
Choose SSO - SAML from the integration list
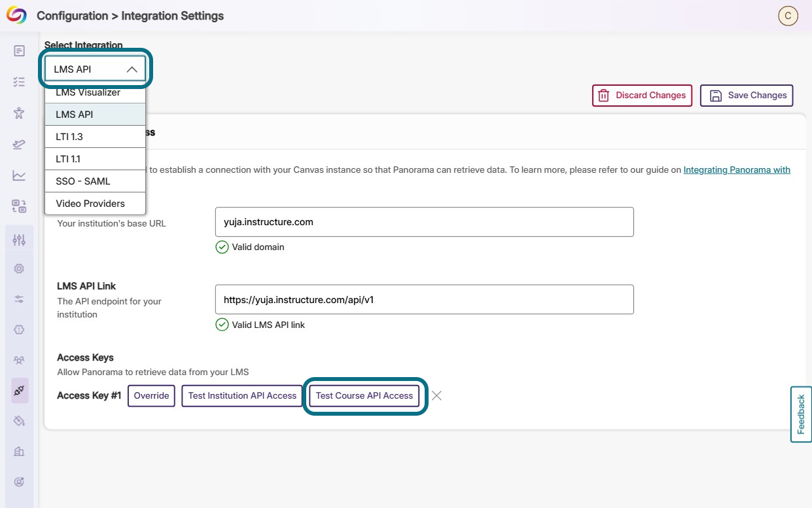[95, 181]
